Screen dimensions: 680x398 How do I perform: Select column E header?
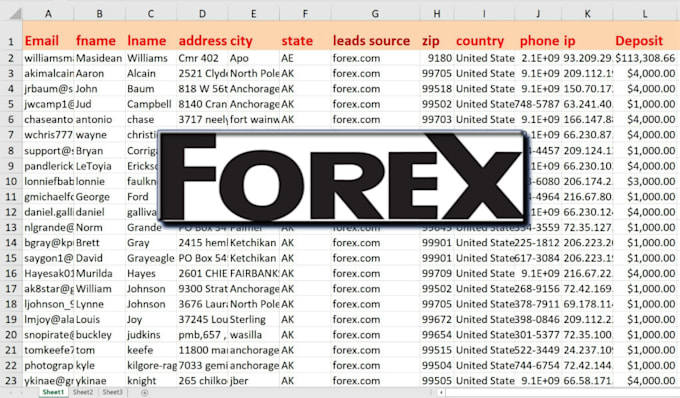[254, 14]
